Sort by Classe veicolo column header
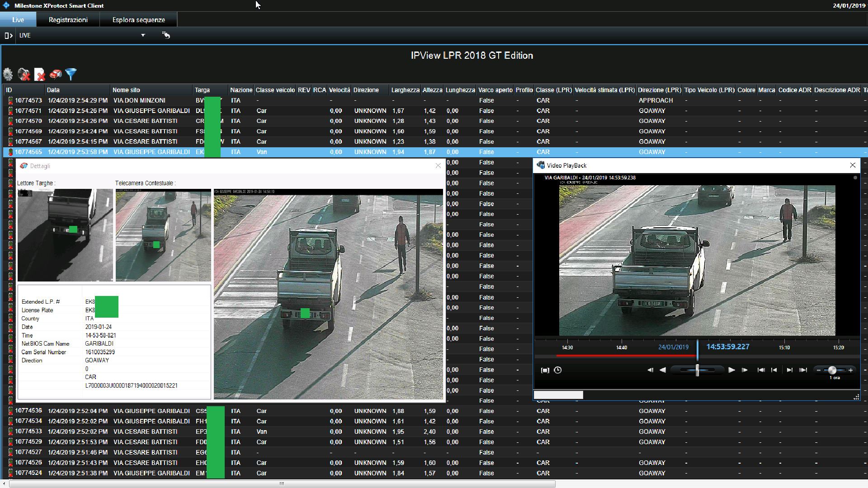The height and width of the screenshot is (488, 868). [275, 90]
